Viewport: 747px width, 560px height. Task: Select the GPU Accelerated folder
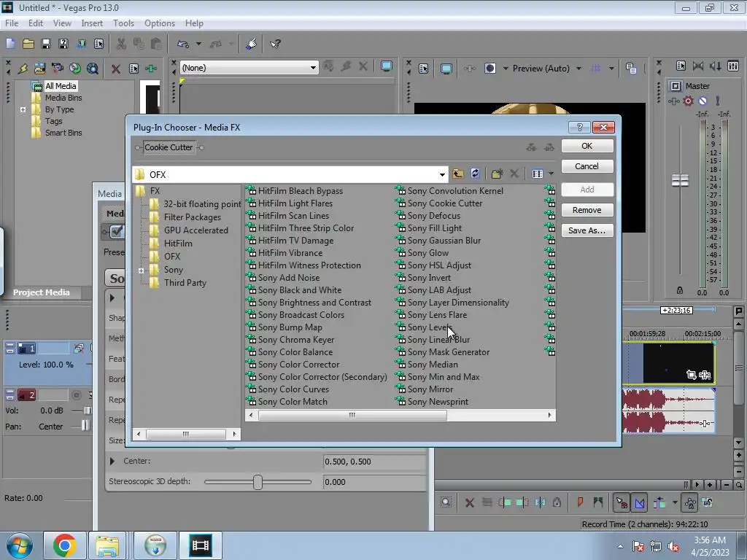click(x=196, y=230)
